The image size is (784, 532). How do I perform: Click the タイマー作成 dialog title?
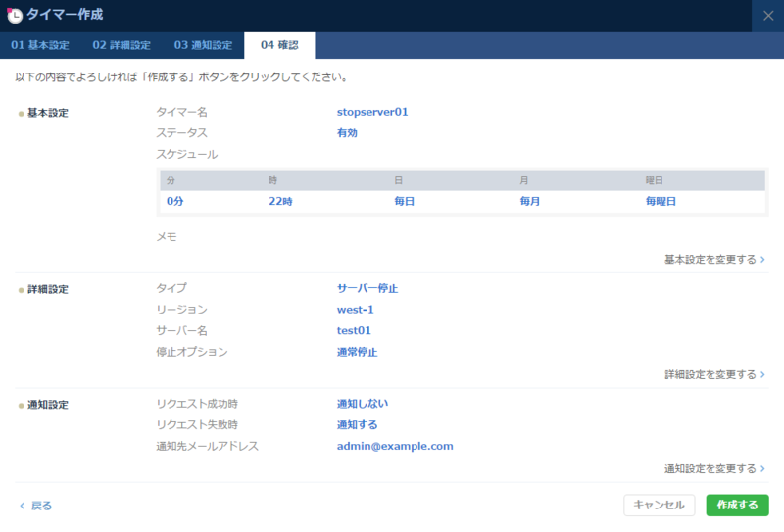65,15
